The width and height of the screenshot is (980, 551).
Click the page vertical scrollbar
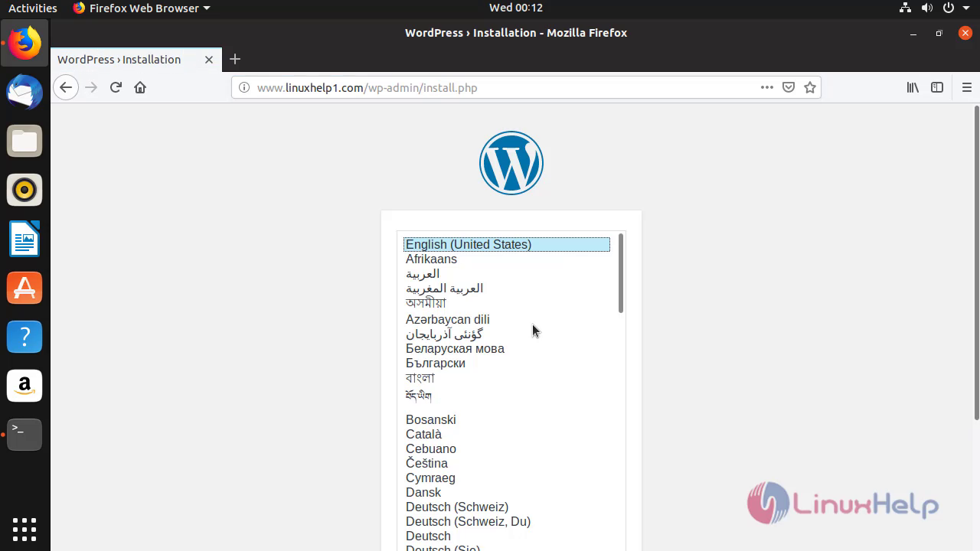pos(976,262)
